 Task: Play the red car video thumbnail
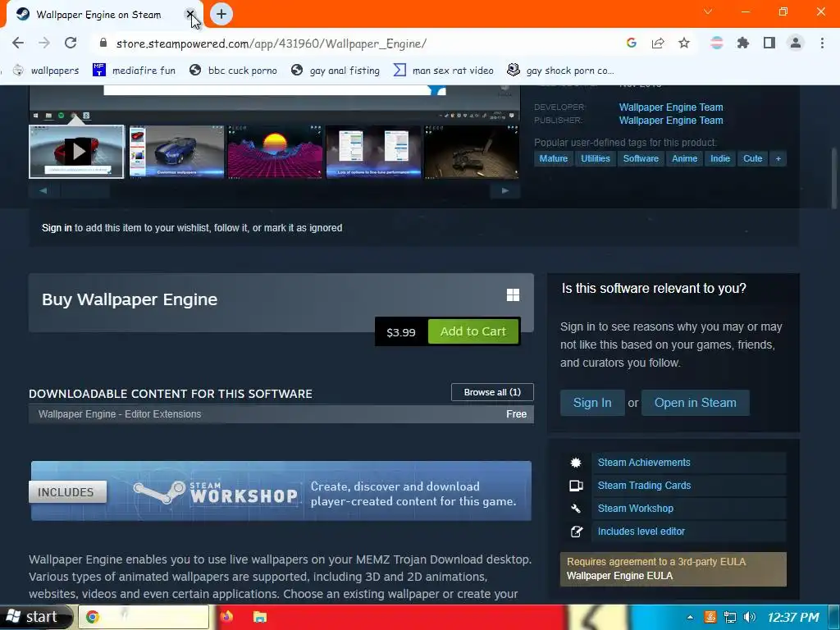(x=76, y=152)
